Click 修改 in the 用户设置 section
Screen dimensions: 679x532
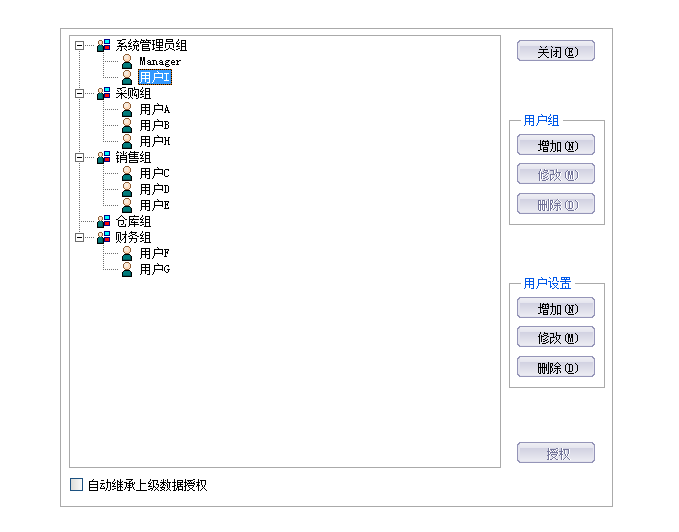[556, 338]
